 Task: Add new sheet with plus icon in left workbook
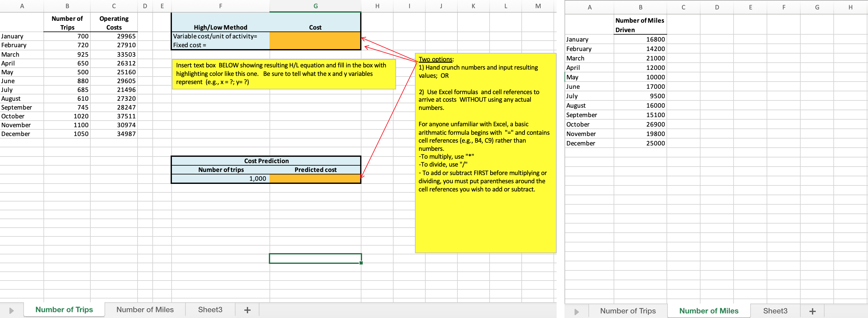247,310
